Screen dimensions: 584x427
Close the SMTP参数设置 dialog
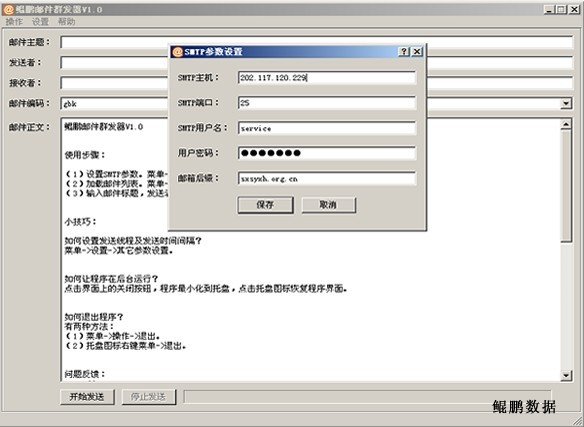(417, 51)
